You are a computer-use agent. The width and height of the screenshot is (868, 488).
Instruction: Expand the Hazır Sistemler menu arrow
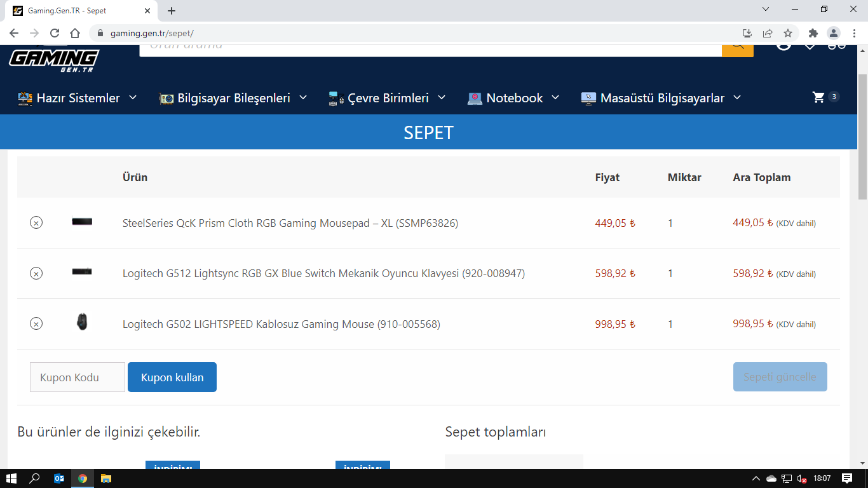click(x=133, y=97)
